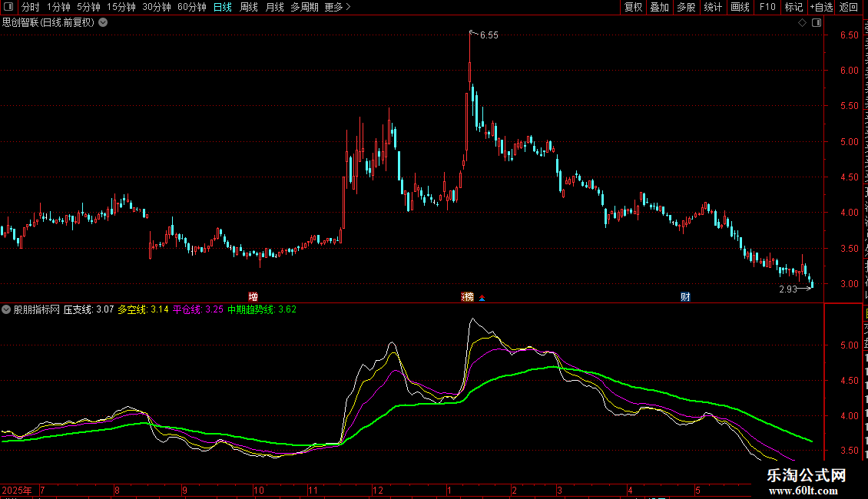Screen dimensions: 868x499
Task: Click the month 11 label on time axis
Action: pyautogui.click(x=313, y=490)
